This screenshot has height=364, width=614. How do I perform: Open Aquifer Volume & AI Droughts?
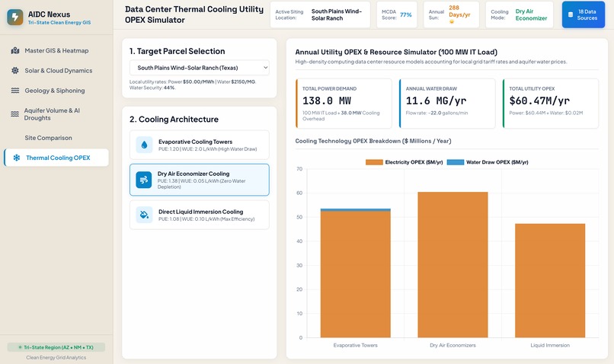click(x=56, y=114)
